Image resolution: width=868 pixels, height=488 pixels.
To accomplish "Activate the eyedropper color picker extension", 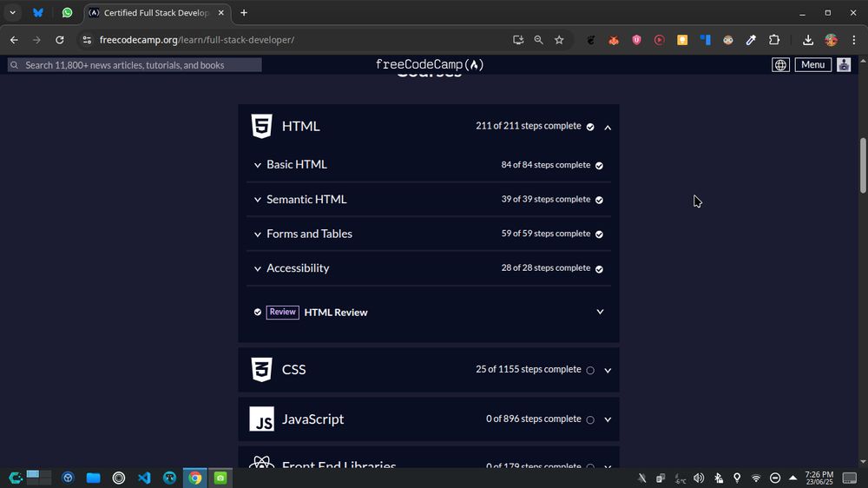I will (x=751, y=40).
